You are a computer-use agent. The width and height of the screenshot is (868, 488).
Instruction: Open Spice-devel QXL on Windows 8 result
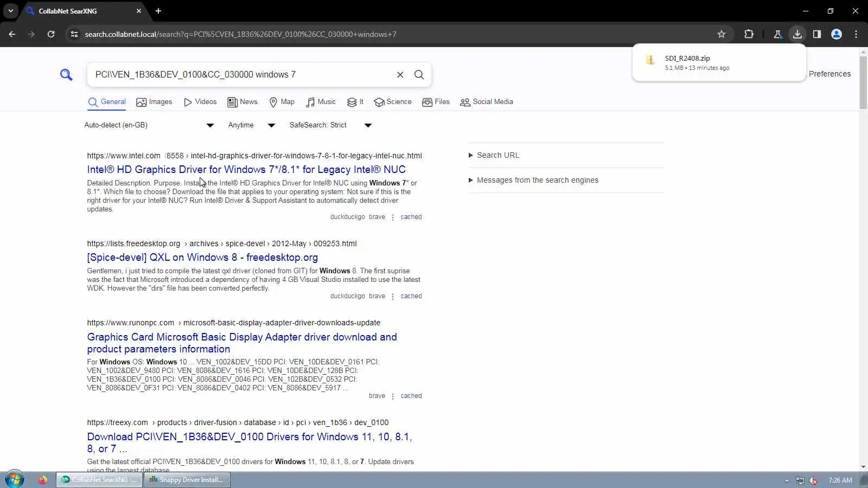tap(202, 258)
